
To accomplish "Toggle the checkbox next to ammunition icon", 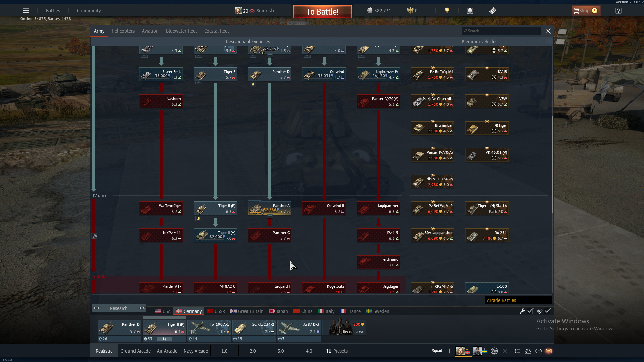I will (547, 311).
